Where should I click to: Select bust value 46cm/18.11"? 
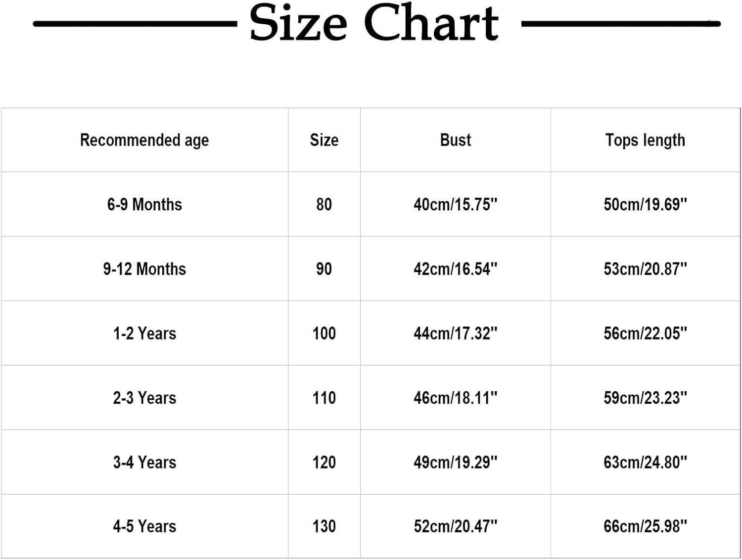[456, 398]
